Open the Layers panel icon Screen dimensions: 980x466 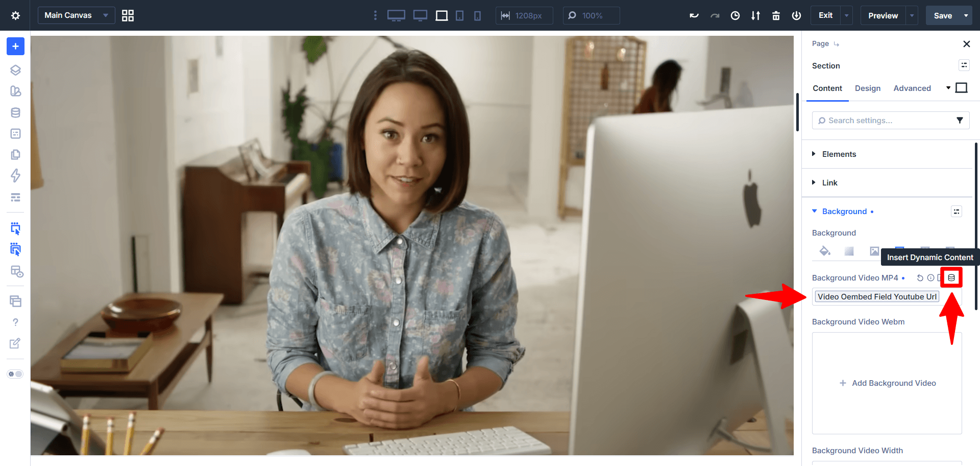pos(15,70)
